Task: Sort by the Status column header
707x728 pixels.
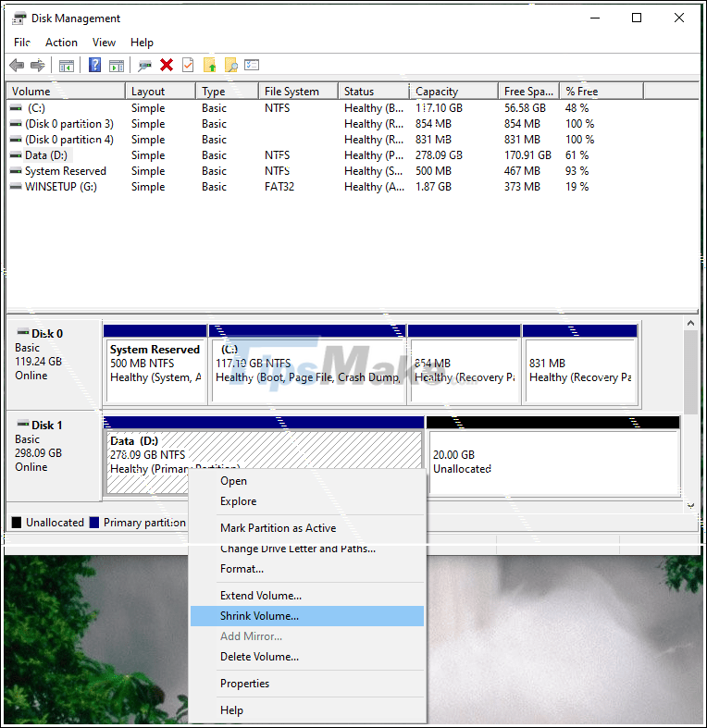Action: click(374, 92)
